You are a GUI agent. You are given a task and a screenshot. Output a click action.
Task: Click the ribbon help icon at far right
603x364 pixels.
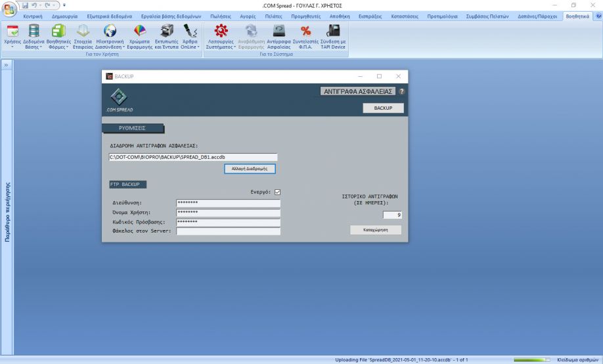[599, 16]
